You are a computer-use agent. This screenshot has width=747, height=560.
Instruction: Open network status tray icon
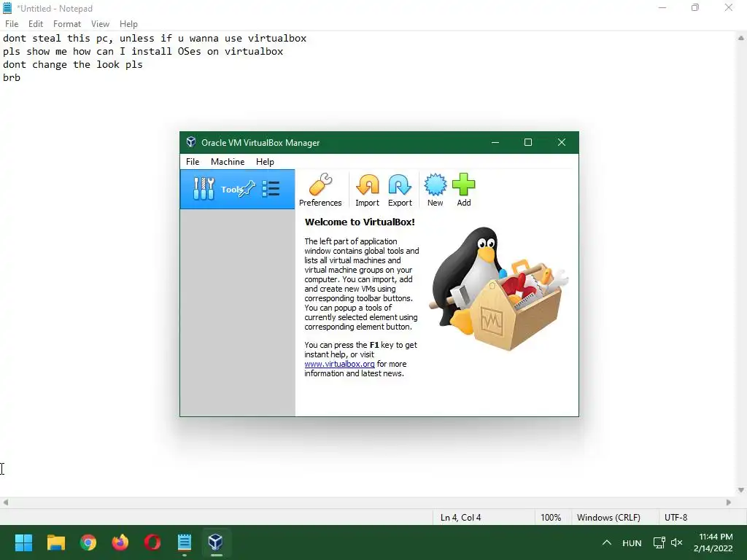tap(659, 542)
